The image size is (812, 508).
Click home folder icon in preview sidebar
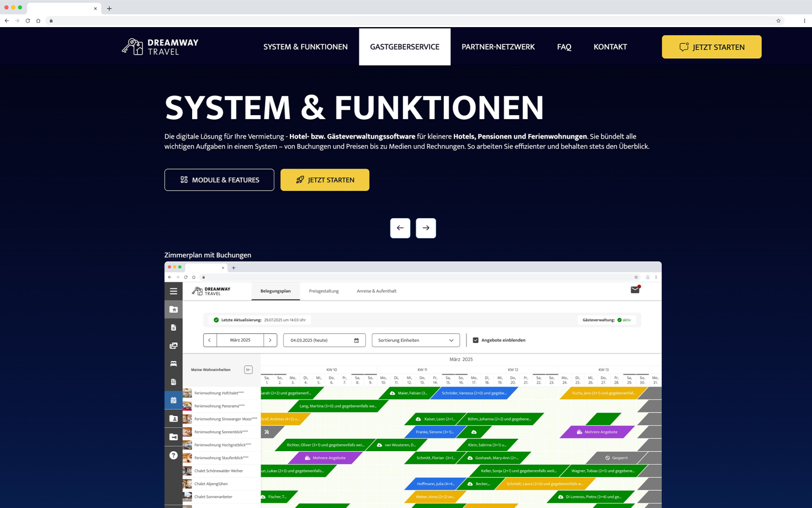pyautogui.click(x=173, y=309)
